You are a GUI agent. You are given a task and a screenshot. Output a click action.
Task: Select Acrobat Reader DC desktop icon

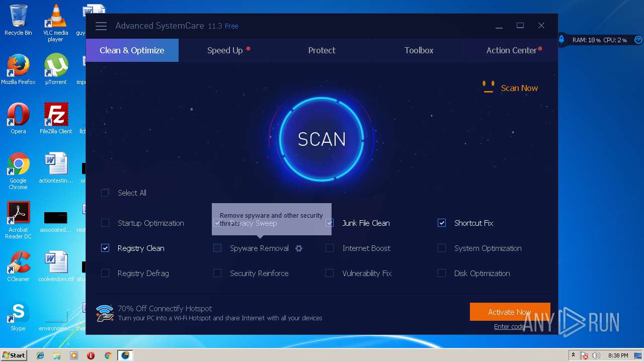click(18, 221)
